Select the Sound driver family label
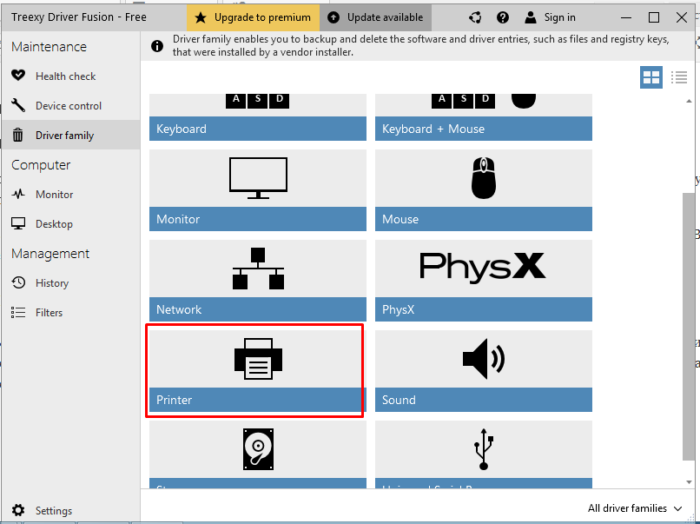 click(483, 399)
